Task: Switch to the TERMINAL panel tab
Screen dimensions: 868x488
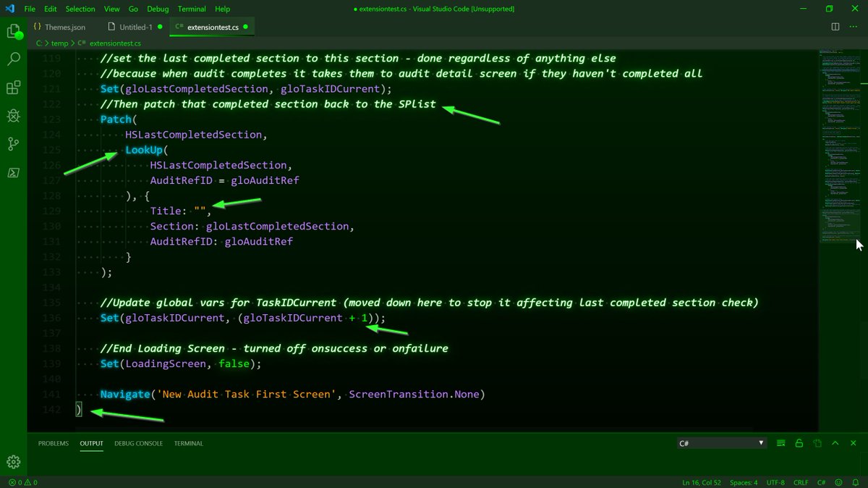Action: pyautogui.click(x=188, y=443)
